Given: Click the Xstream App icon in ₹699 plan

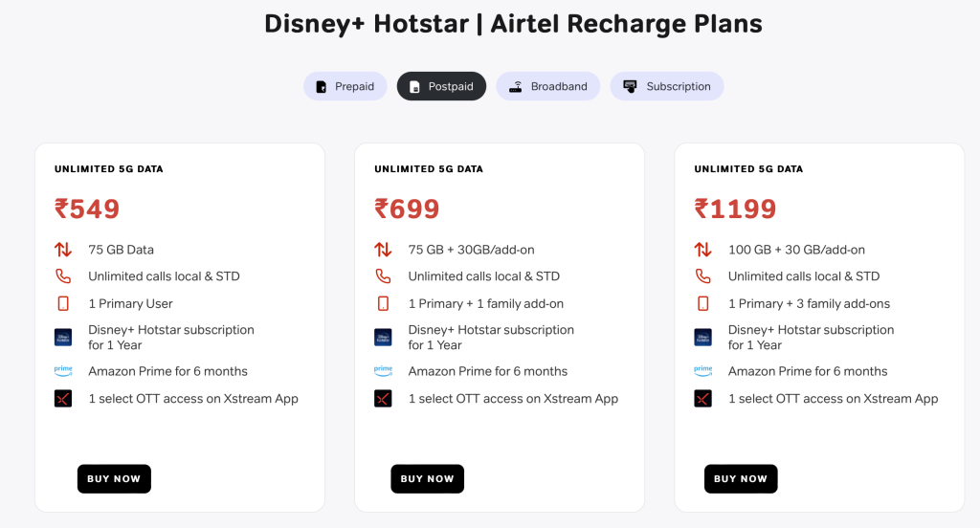Looking at the screenshot, I should point(383,399).
